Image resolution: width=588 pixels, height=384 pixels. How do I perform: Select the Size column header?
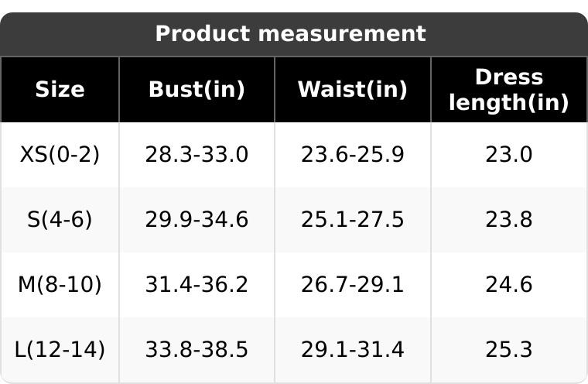(x=60, y=90)
